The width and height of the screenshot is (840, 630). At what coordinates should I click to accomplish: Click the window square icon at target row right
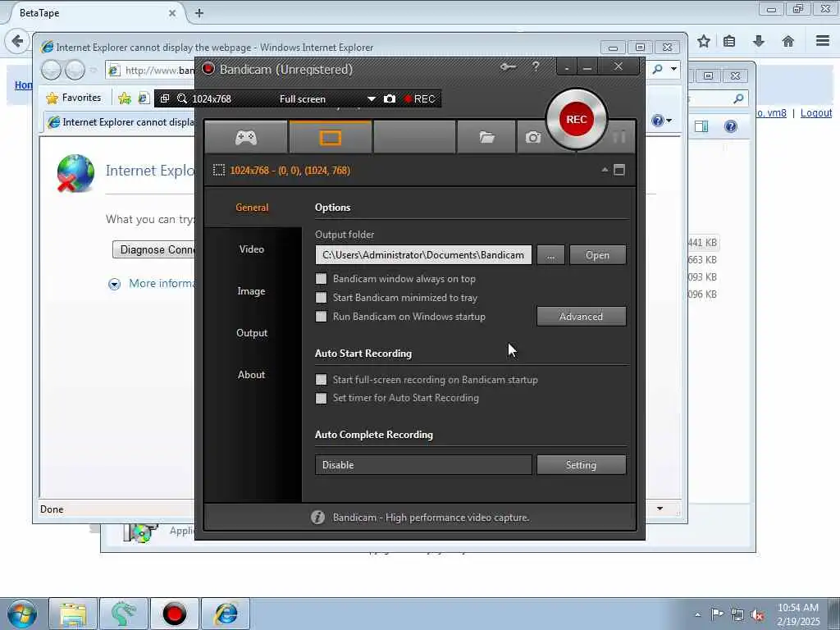(619, 170)
